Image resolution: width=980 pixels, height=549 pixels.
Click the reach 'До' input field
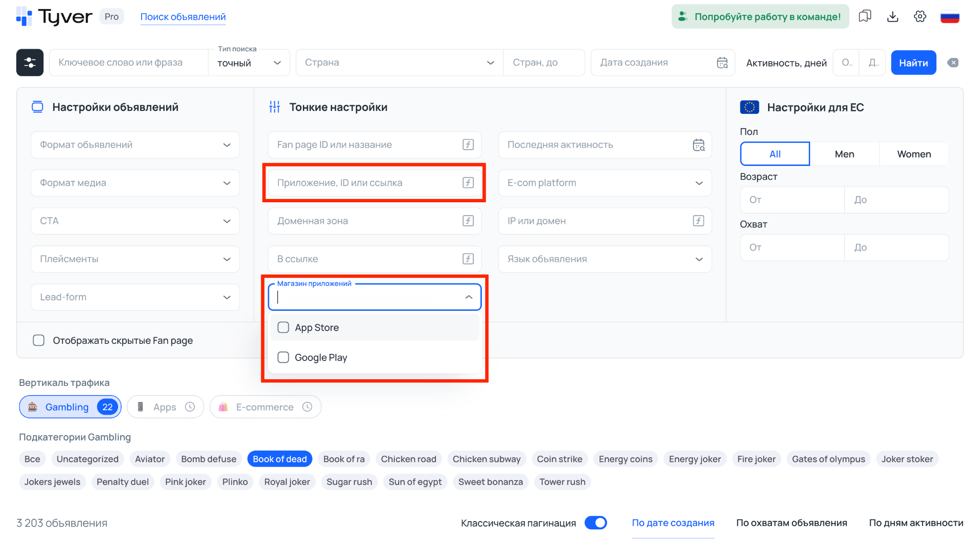[897, 247]
